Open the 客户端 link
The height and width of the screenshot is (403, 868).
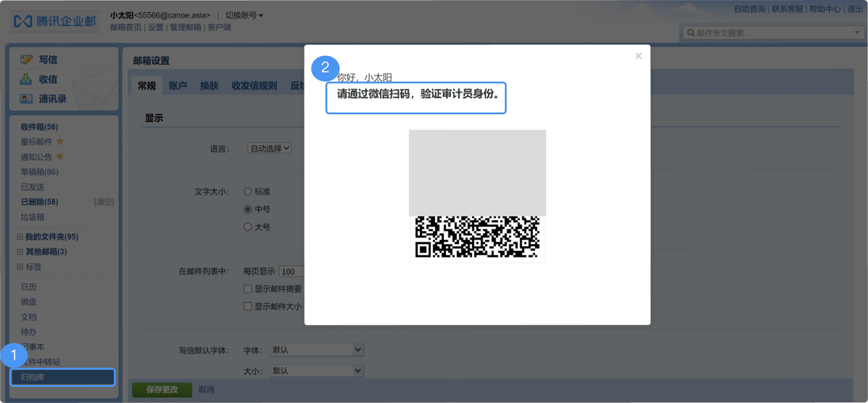[220, 27]
